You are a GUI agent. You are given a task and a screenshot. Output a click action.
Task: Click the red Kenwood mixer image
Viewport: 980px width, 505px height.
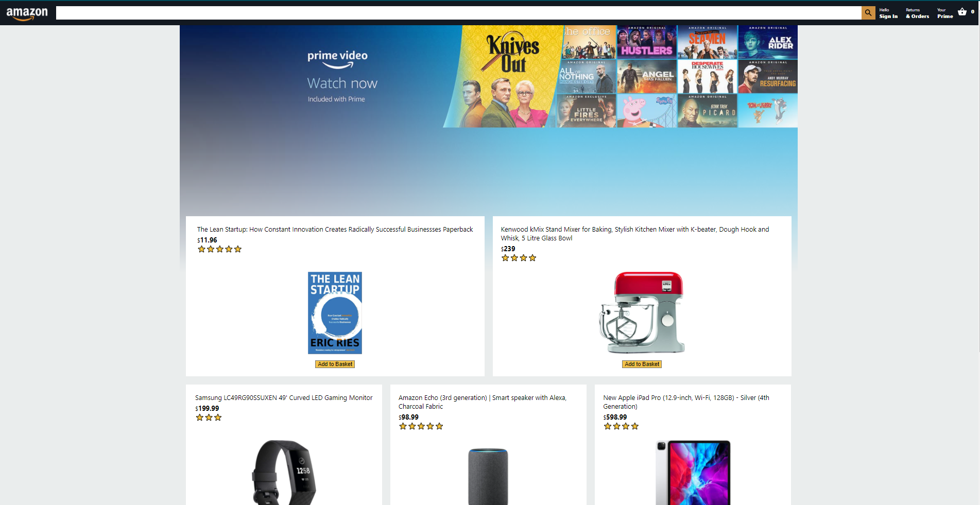coord(642,312)
